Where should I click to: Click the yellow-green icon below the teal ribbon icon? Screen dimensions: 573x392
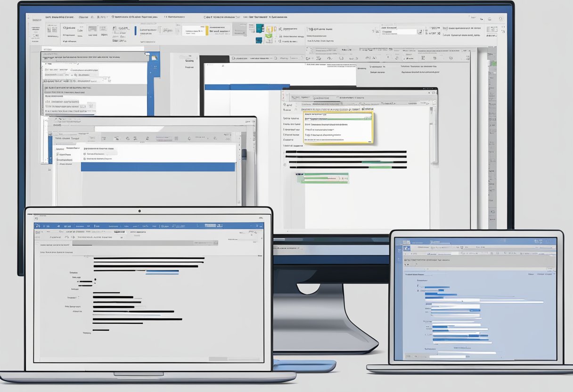coord(269,35)
